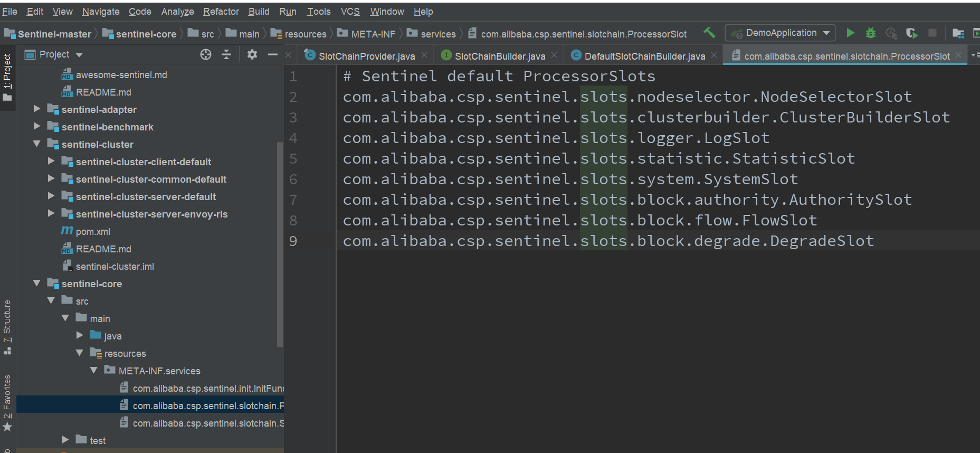Expand the java folder arrow

(x=80, y=335)
